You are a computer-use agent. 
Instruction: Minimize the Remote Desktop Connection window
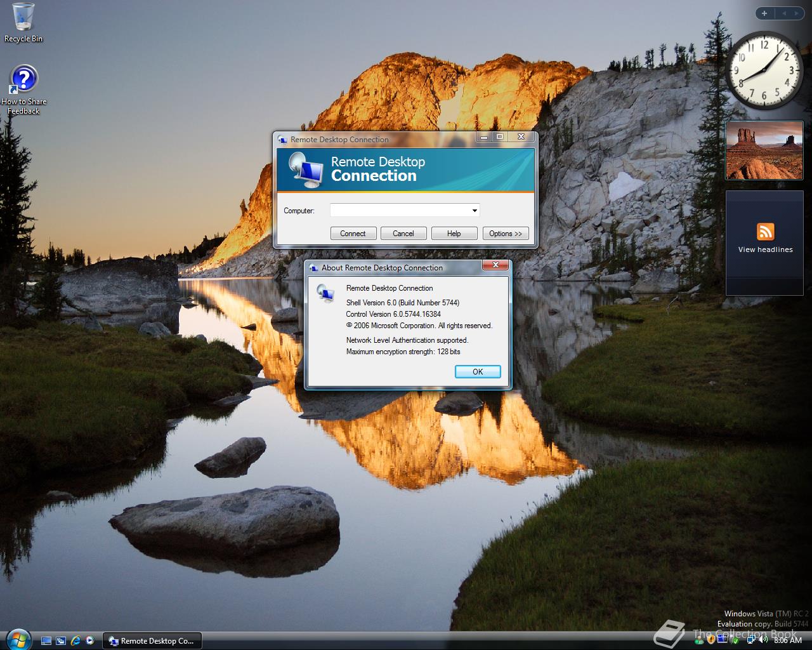pyautogui.click(x=484, y=136)
